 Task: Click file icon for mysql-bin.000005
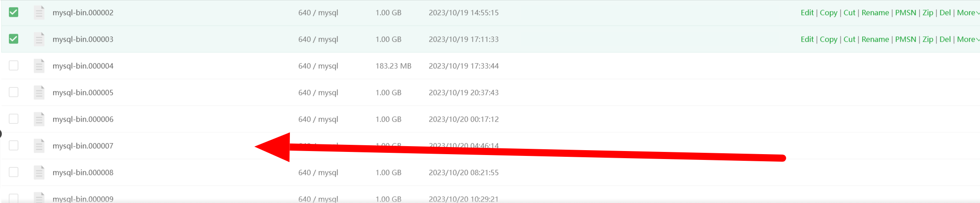(39, 92)
